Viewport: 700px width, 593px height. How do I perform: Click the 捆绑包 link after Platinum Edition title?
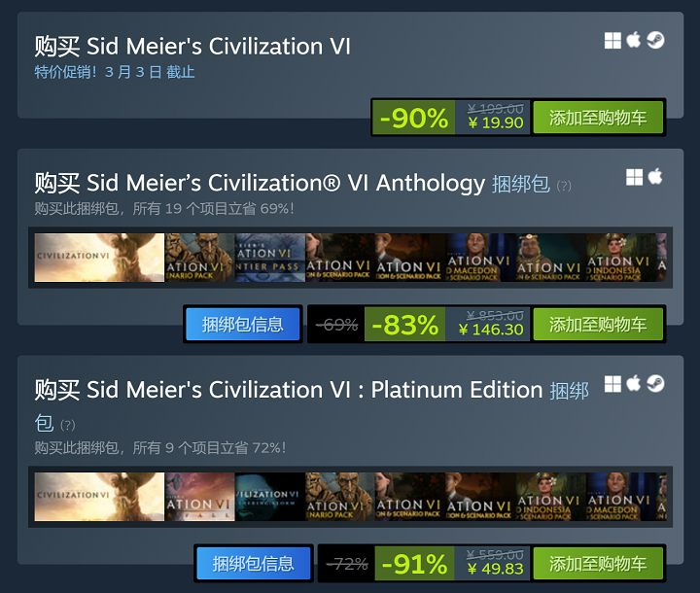click(569, 391)
